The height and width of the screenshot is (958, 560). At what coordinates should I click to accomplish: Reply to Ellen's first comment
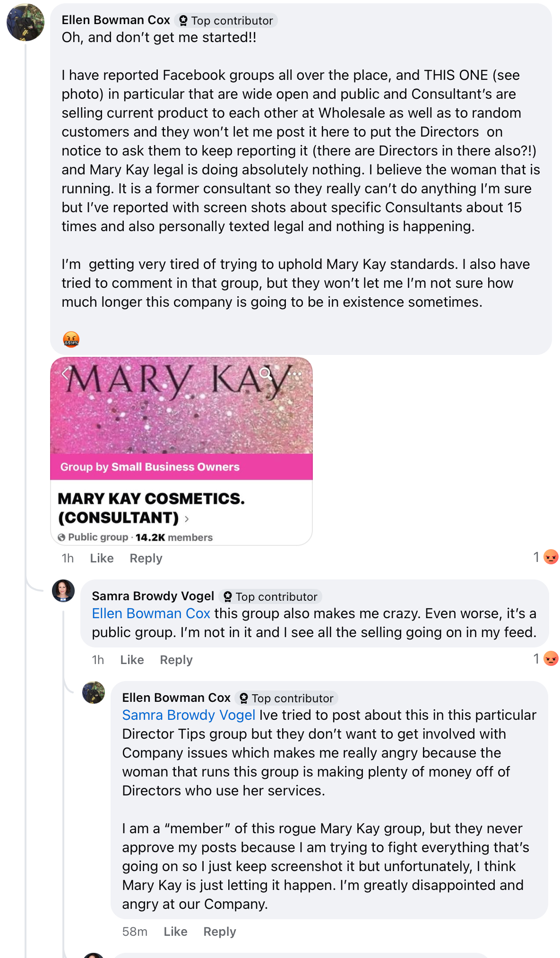pos(146,558)
